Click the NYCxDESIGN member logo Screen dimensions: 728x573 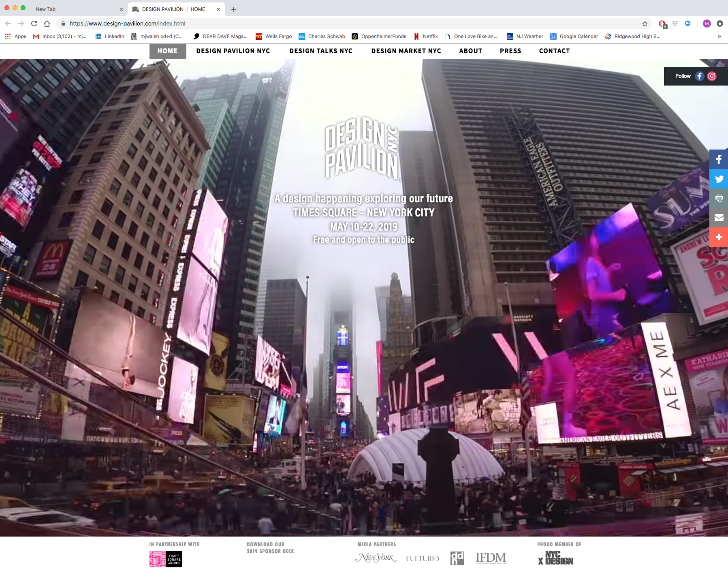click(x=556, y=558)
